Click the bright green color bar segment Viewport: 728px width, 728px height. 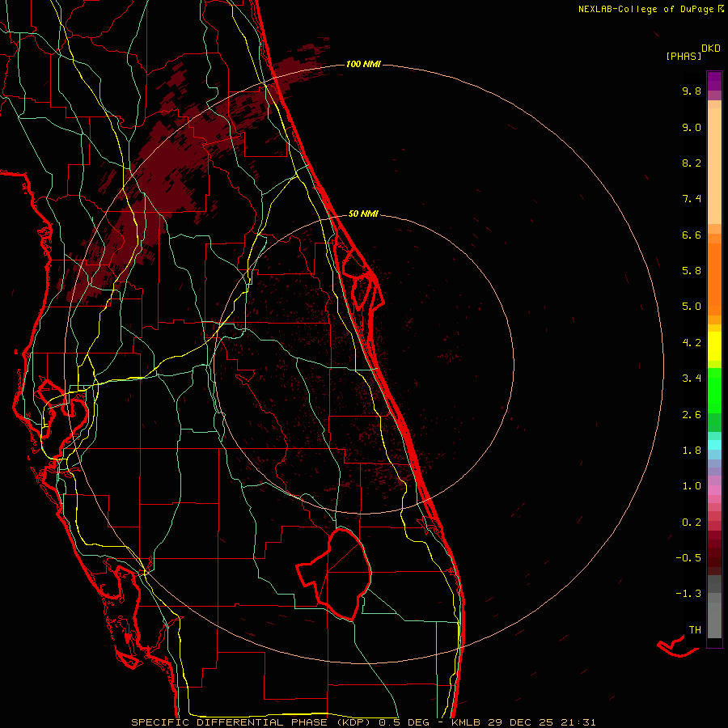click(714, 391)
